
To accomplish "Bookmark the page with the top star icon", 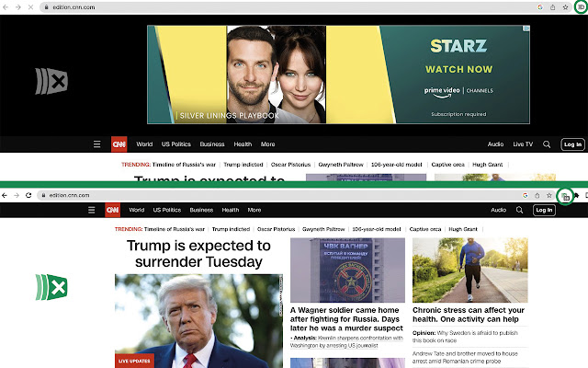I will (x=565, y=7).
